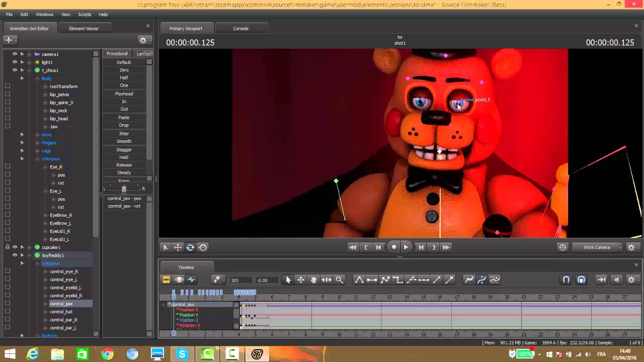Collapse control_jaw channel group in timeline

[163, 305]
